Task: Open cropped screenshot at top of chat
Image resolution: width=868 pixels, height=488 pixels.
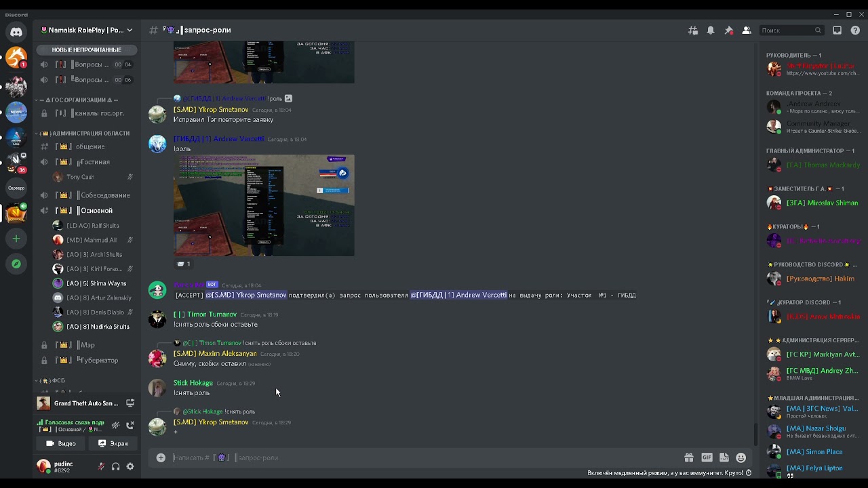Action: tap(264, 62)
